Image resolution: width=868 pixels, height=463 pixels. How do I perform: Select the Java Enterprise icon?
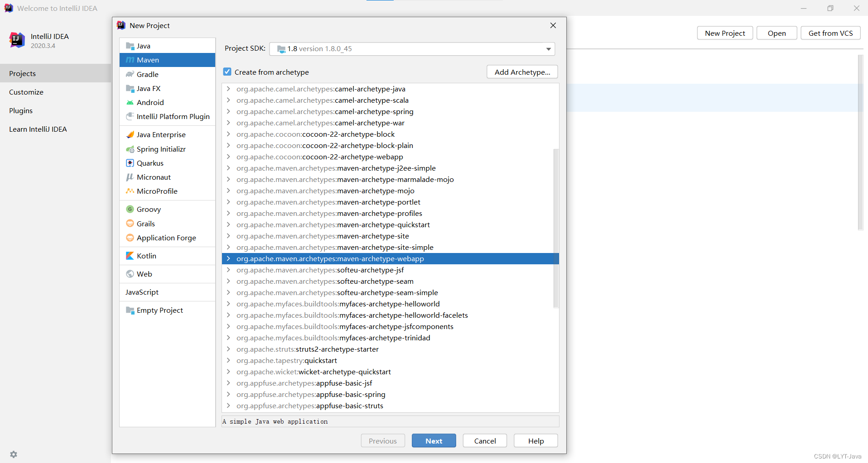[130, 135]
